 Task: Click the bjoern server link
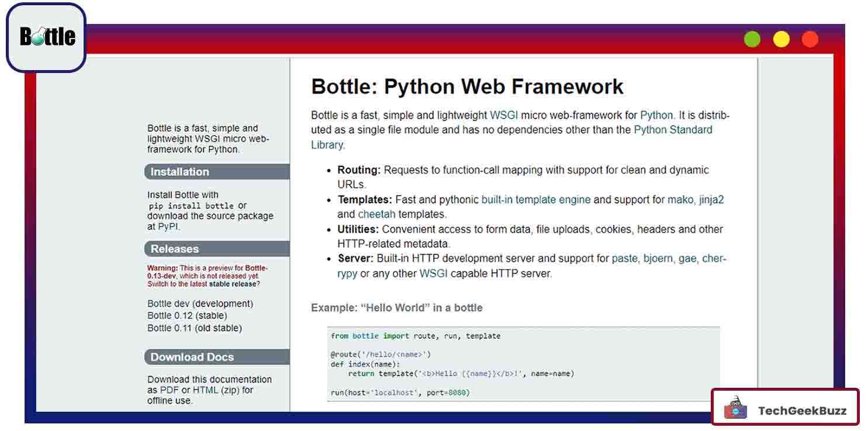(658, 258)
